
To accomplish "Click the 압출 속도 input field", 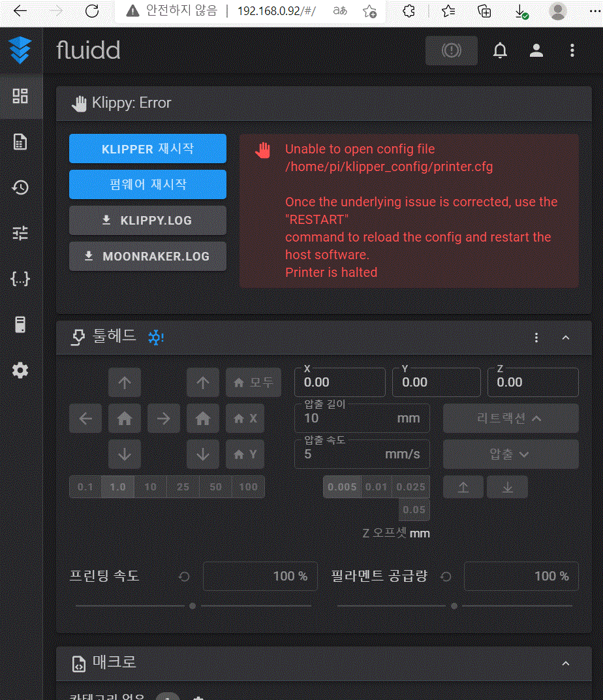I will 362,454.
